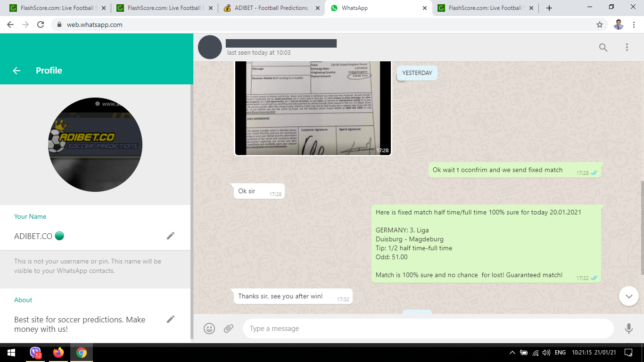
Task: Attach a file with paperclip icon
Action: (229, 329)
